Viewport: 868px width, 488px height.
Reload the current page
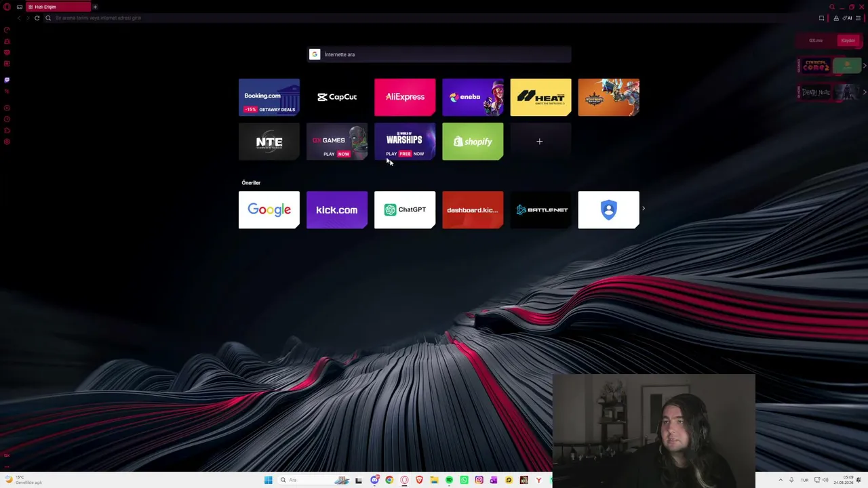pos(37,18)
